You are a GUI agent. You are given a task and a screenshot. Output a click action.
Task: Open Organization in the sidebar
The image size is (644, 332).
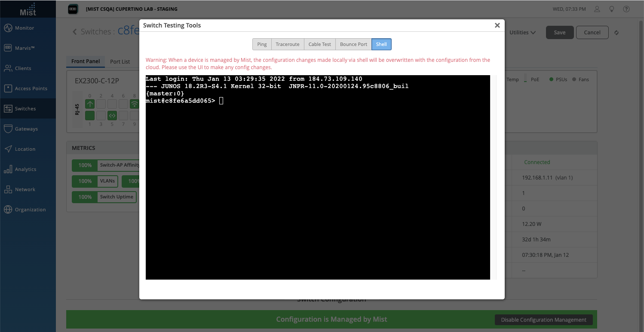[28, 210]
